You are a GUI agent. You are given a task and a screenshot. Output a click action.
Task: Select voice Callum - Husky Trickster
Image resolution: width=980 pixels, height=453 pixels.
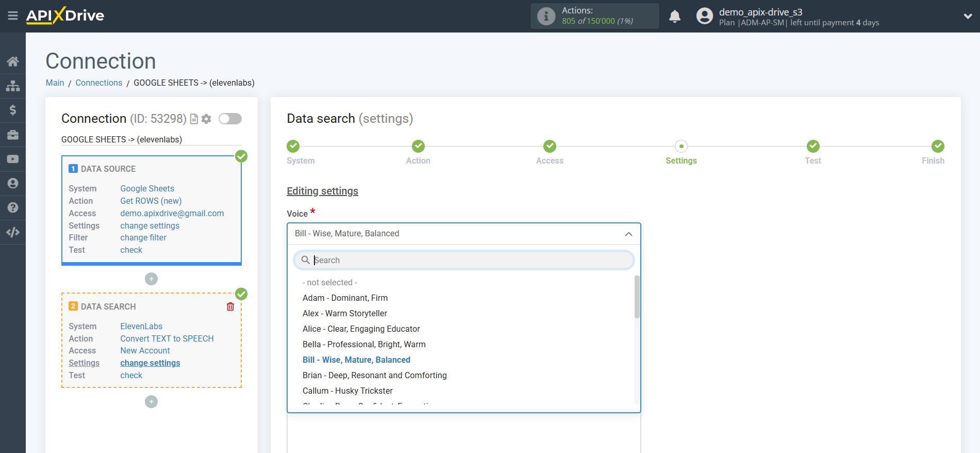(347, 391)
